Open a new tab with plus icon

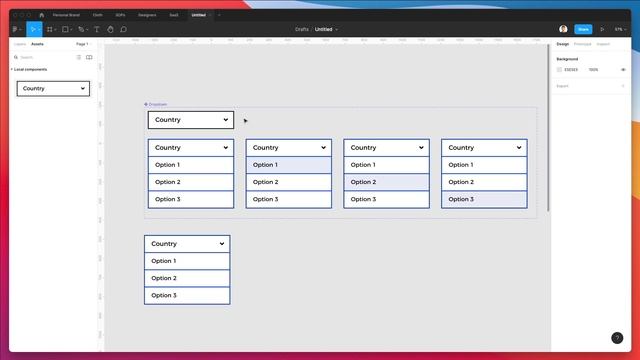[x=219, y=15]
